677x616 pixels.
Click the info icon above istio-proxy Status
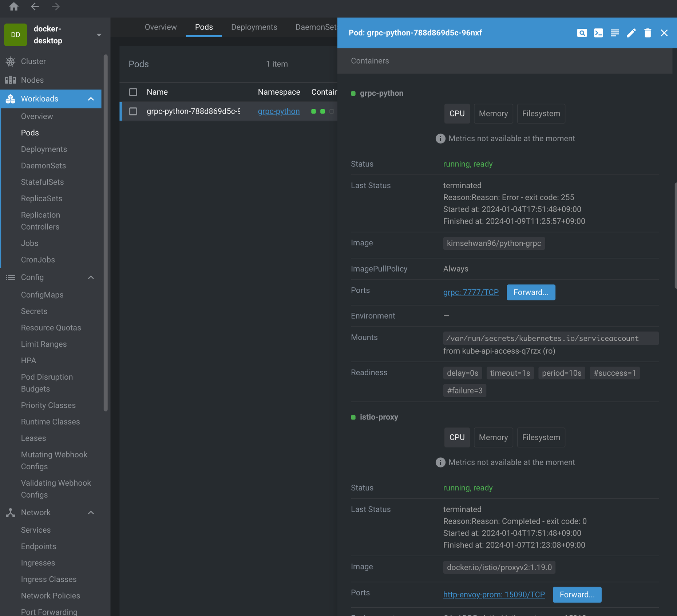tap(440, 462)
